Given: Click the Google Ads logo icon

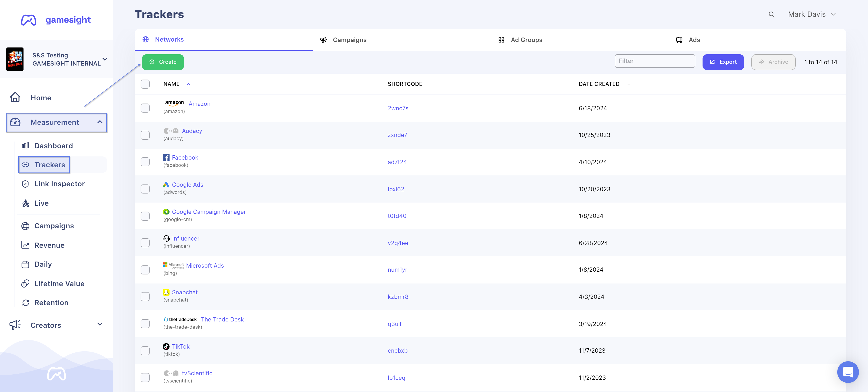Looking at the screenshot, I should (166, 184).
